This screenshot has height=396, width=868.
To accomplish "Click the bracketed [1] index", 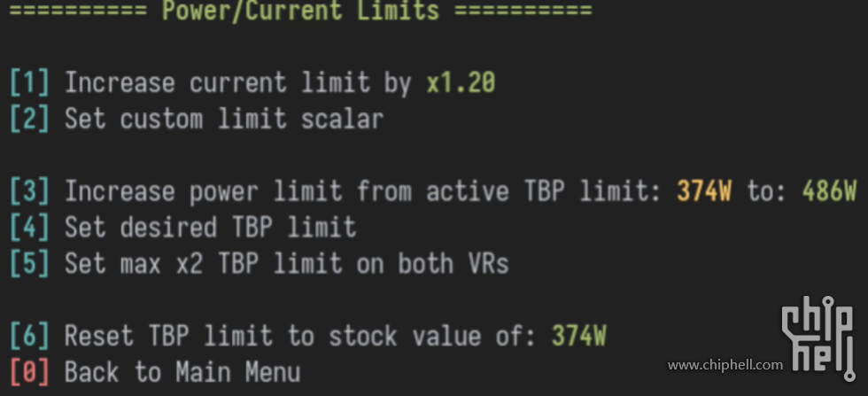I will pyautogui.click(x=30, y=83).
